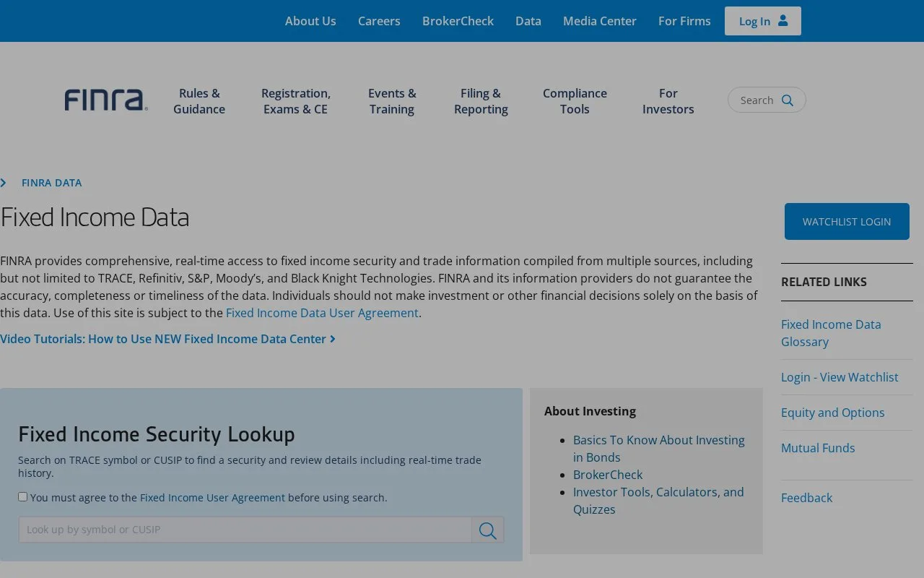Click the Log In button

click(763, 21)
